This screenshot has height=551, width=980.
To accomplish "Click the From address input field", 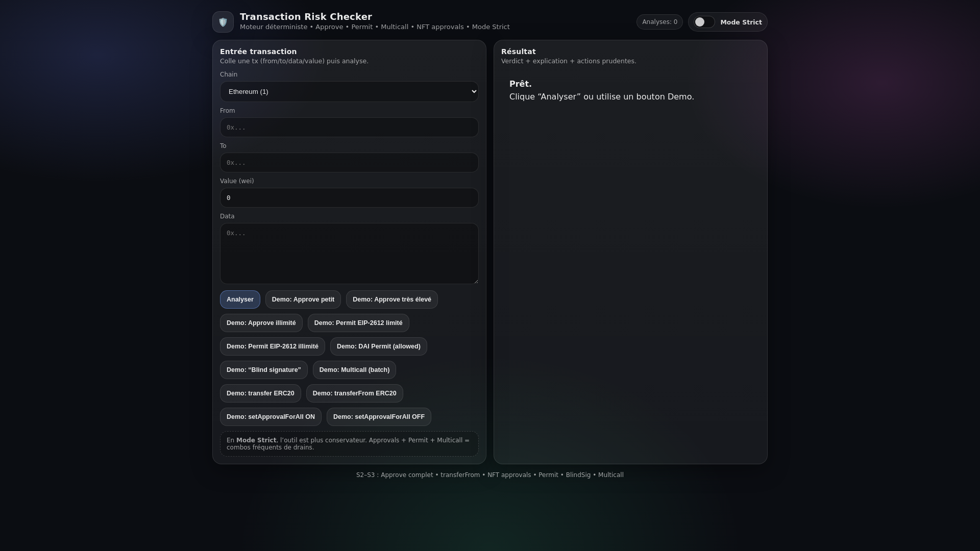I will tap(349, 128).
